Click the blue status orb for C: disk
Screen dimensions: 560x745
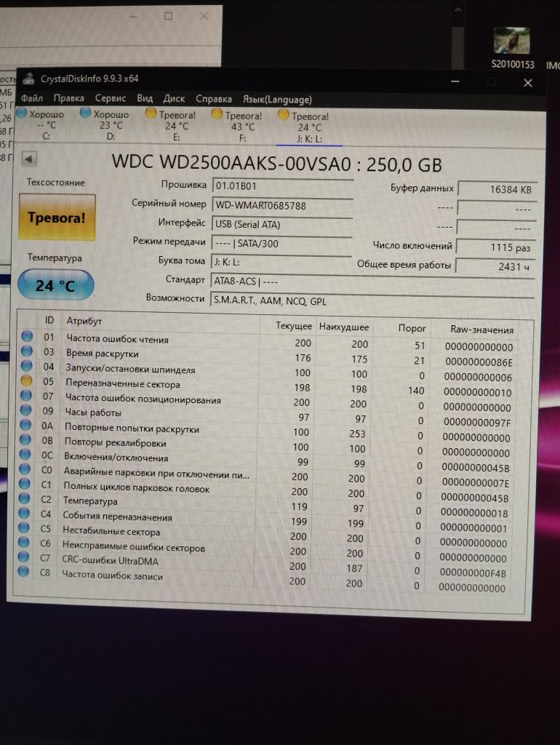click(21, 113)
